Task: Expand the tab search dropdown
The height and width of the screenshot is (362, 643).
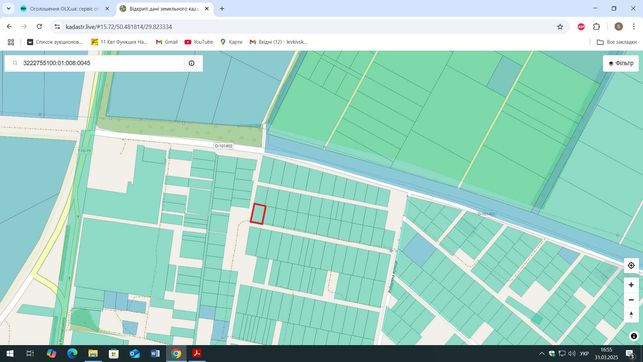Action: click(8, 9)
